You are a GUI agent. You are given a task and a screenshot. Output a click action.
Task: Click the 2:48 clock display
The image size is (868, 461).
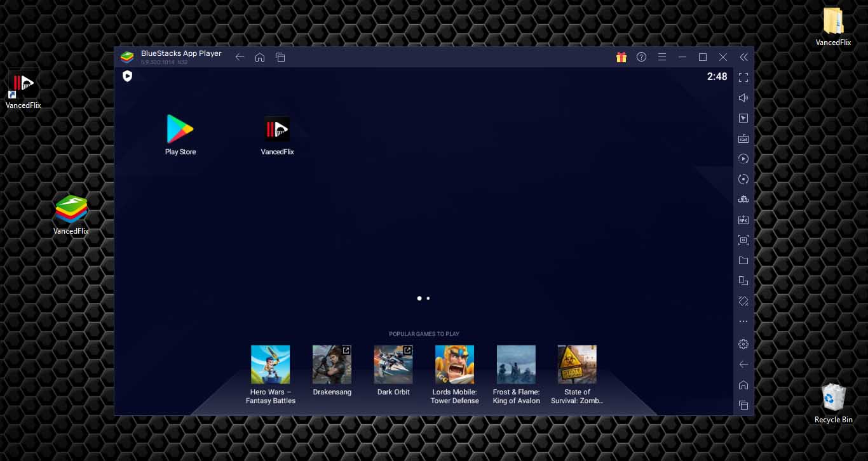point(717,77)
